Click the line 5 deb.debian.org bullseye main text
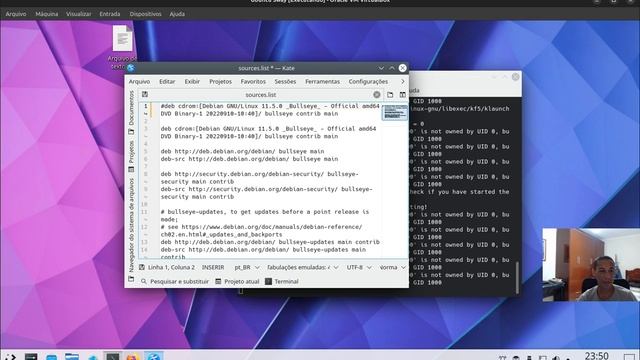This screenshot has width=640, height=360. [242, 151]
